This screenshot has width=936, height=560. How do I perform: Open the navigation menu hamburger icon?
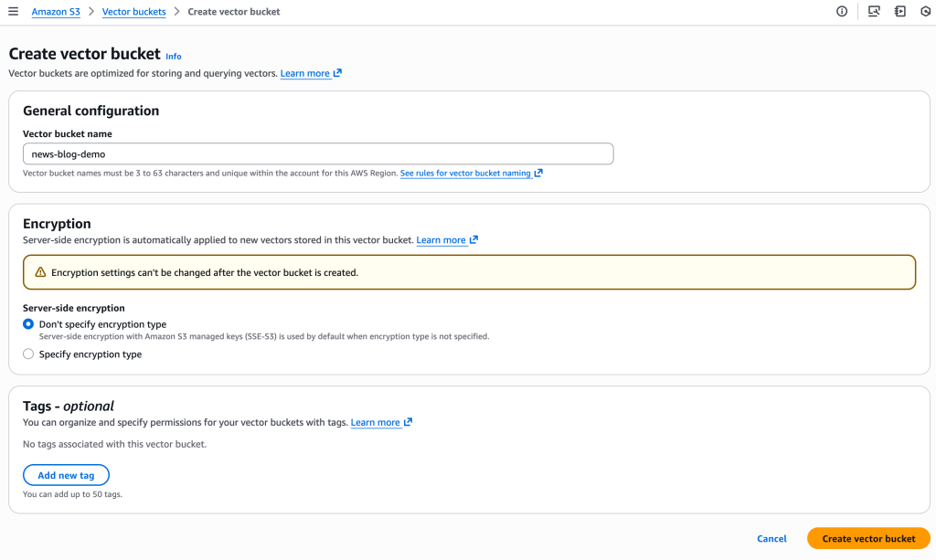(x=15, y=12)
